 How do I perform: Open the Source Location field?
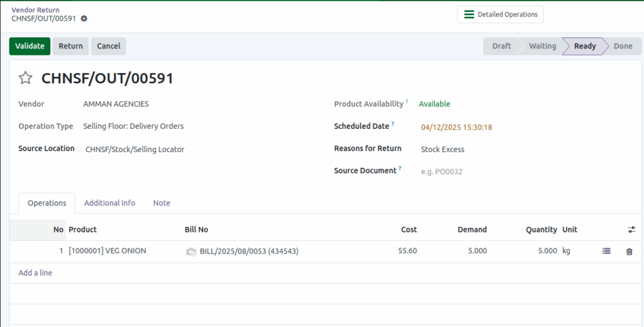[x=135, y=150]
